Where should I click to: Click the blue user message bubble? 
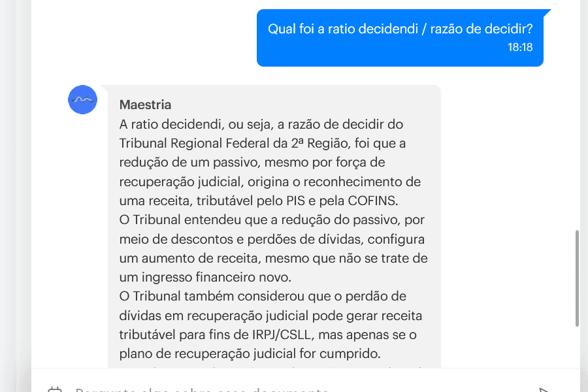coord(400,38)
